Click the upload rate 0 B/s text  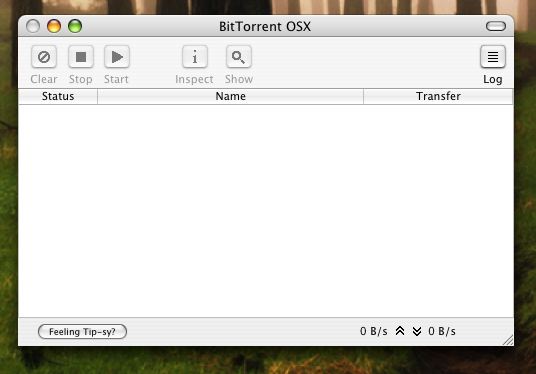tap(374, 331)
